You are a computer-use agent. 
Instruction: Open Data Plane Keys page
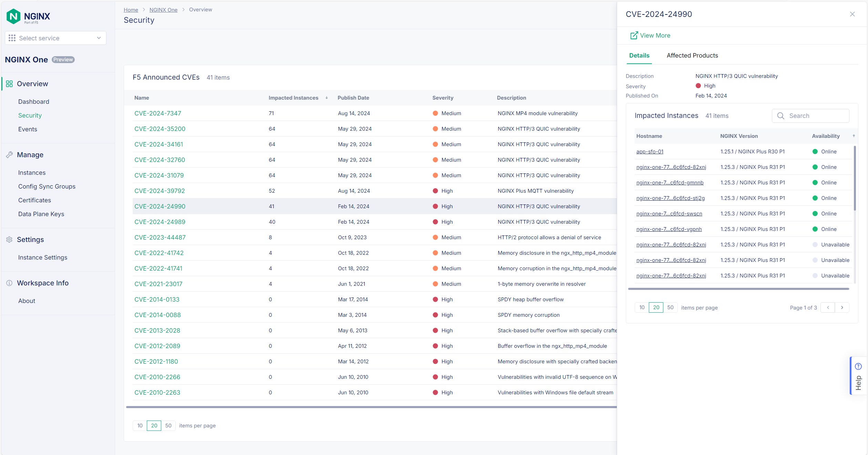[41, 214]
